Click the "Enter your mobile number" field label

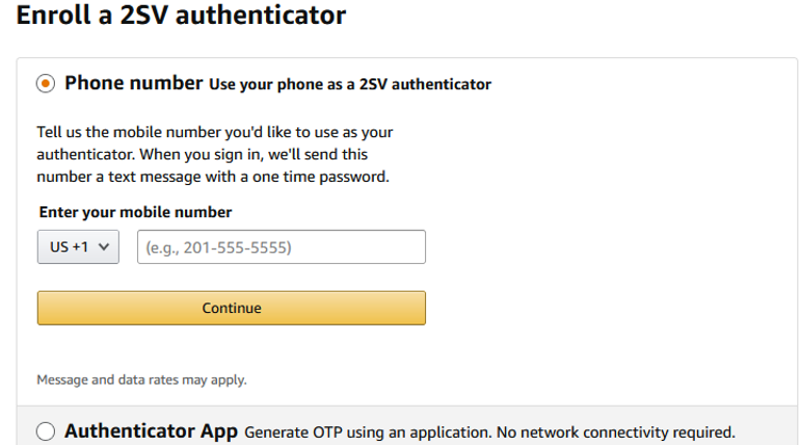pos(135,212)
